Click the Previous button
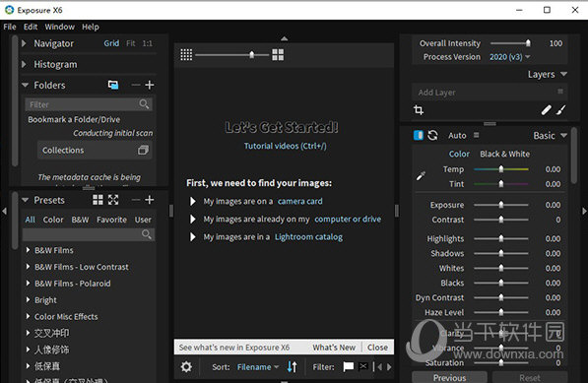Image resolution: width=588 pixels, height=383 pixels. pyautogui.click(x=450, y=377)
